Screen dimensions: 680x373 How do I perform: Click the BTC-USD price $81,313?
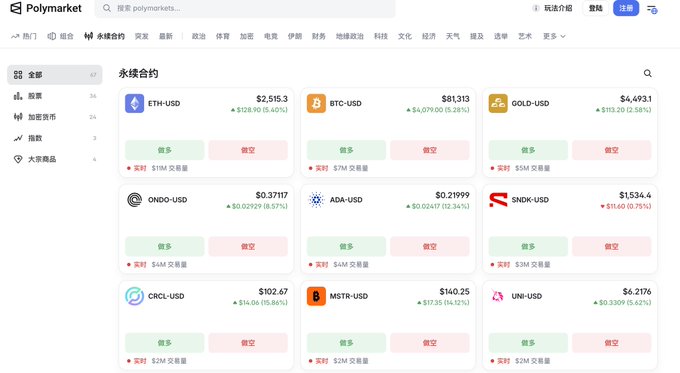tap(455, 99)
